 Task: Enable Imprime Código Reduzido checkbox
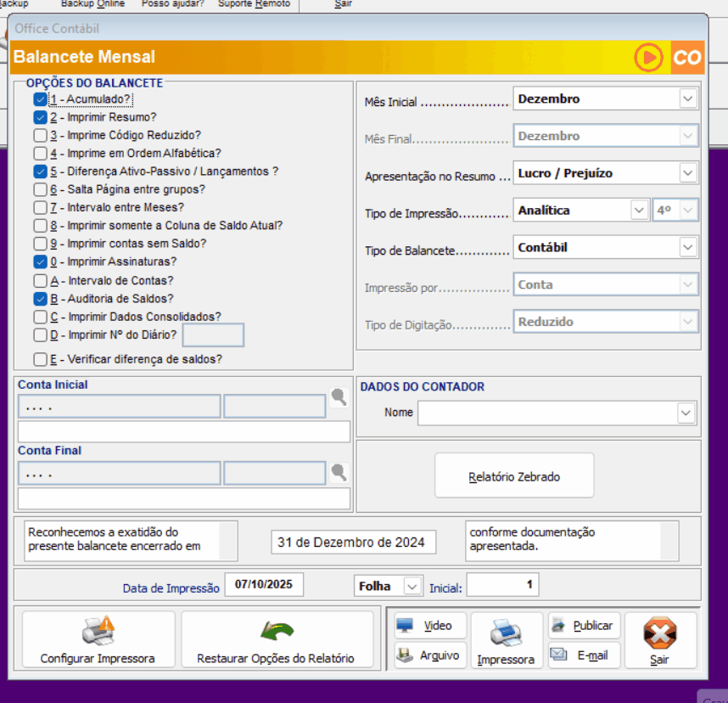pos(40,135)
